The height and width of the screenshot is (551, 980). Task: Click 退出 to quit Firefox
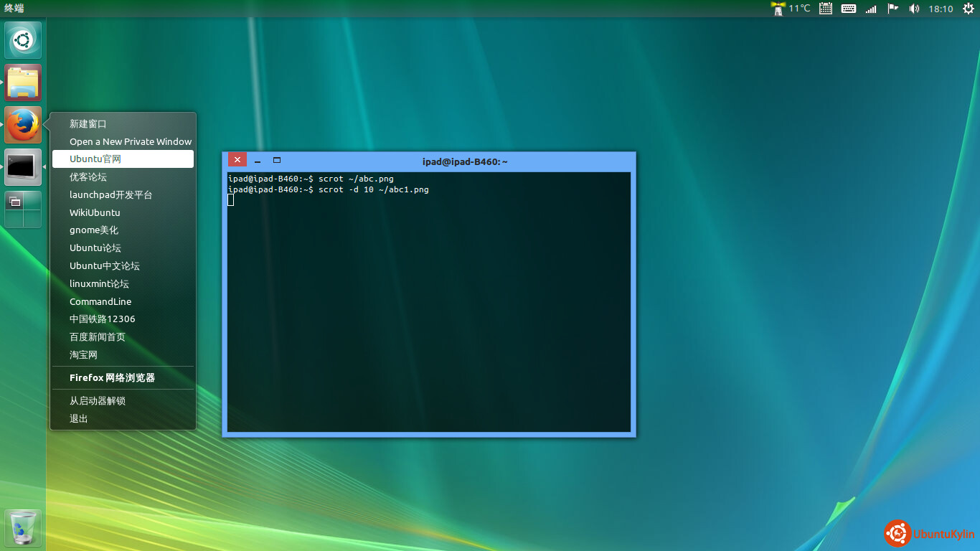79,419
